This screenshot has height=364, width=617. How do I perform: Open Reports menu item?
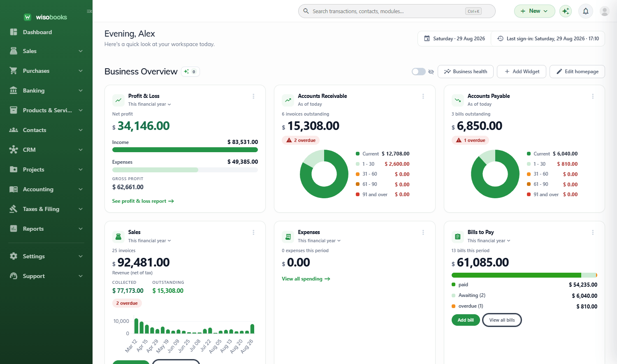click(x=46, y=229)
